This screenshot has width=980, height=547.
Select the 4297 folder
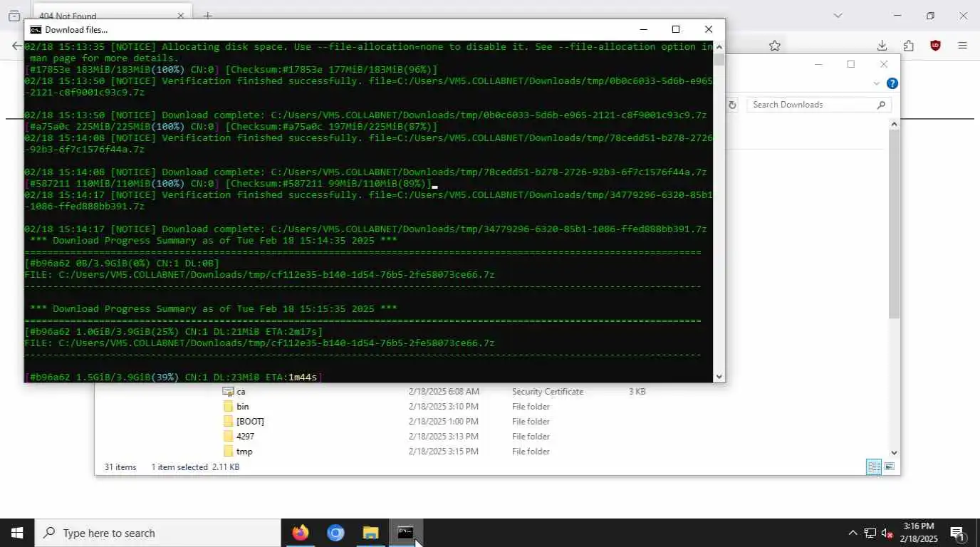tap(245, 437)
